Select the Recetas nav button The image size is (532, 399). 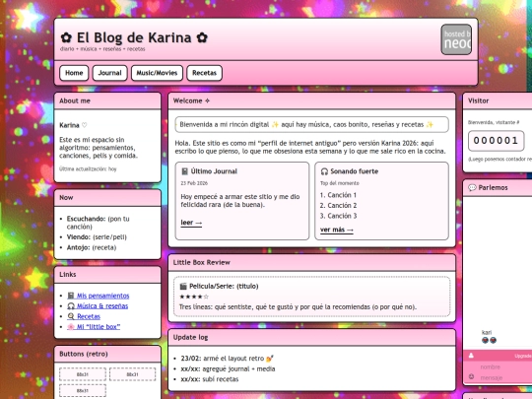204,73
